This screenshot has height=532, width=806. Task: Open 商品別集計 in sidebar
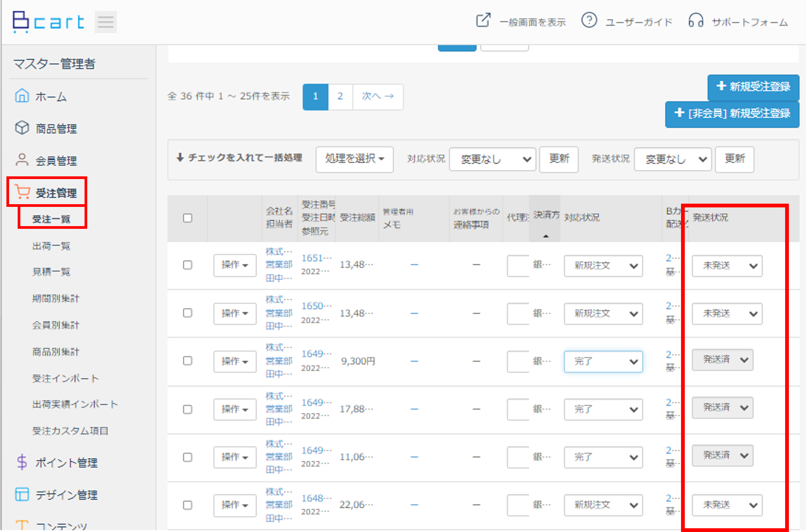[56, 352]
